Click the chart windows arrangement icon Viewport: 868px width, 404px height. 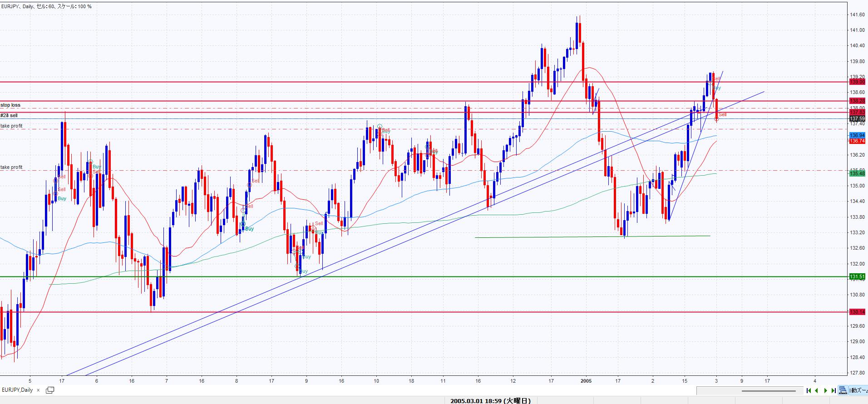click(843, 390)
